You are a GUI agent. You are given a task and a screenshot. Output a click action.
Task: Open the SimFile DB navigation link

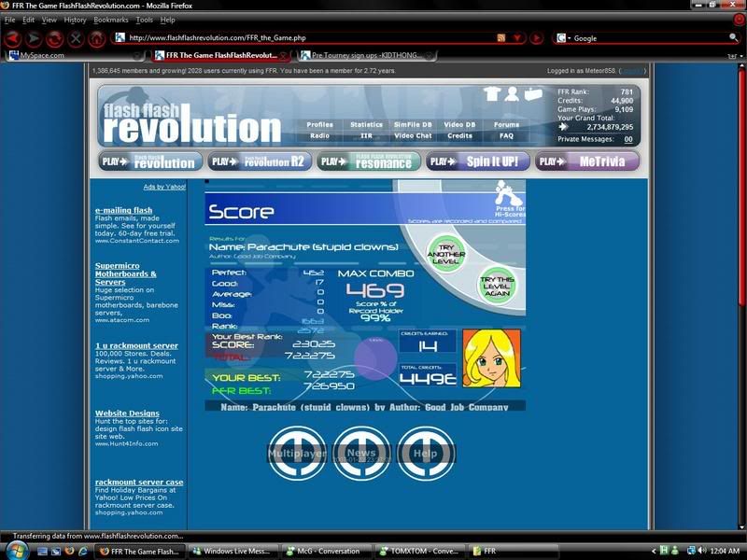tap(412, 124)
